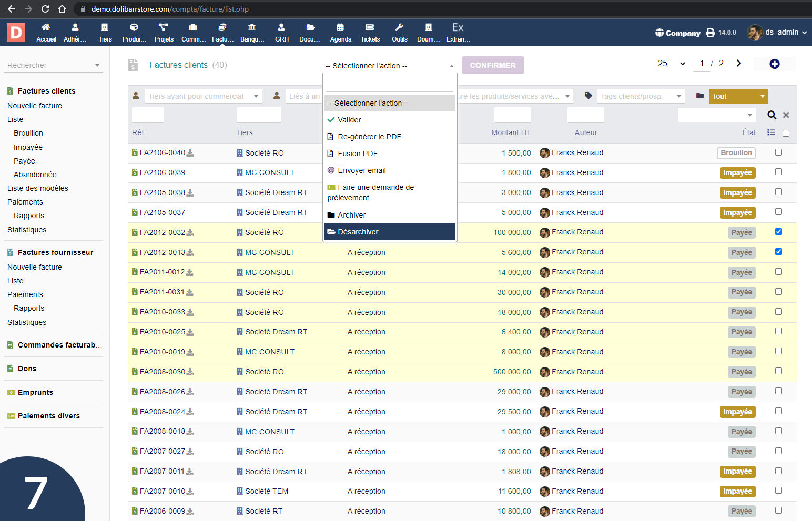Choose Fusion PDF in the action menu
Viewport: 812px width, 521px height.
358,154
